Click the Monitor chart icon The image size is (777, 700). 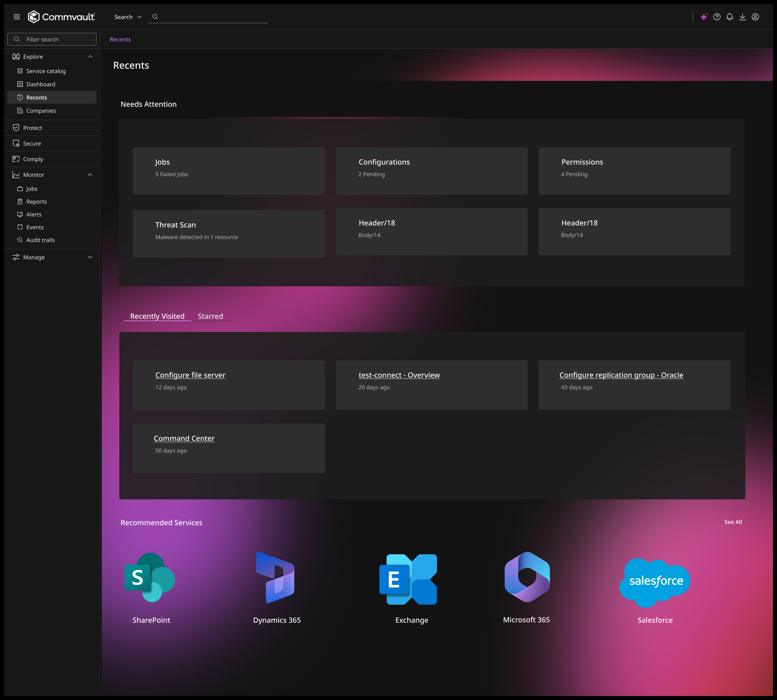click(16, 175)
